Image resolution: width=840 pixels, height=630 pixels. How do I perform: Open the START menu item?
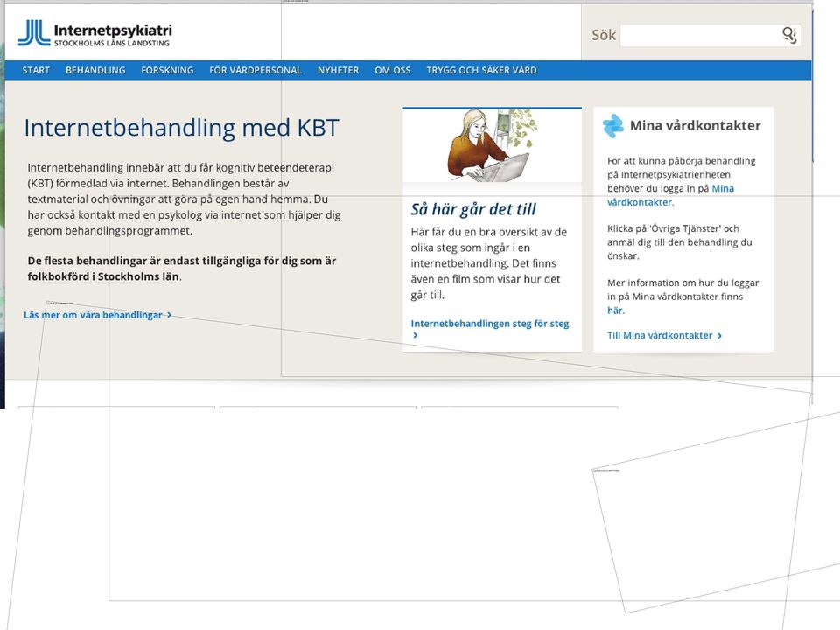tap(36, 70)
